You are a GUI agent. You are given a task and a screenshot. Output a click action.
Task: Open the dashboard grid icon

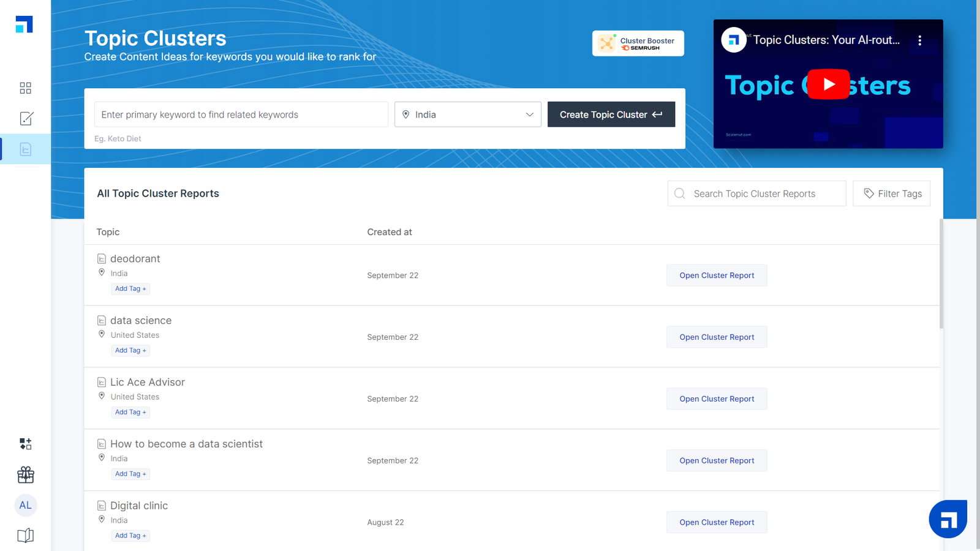25,88
